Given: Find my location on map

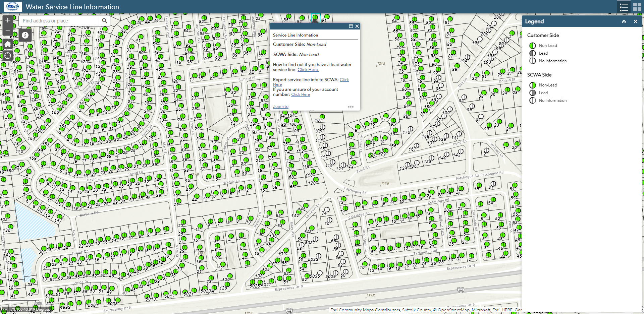Looking at the screenshot, I should click(8, 56).
